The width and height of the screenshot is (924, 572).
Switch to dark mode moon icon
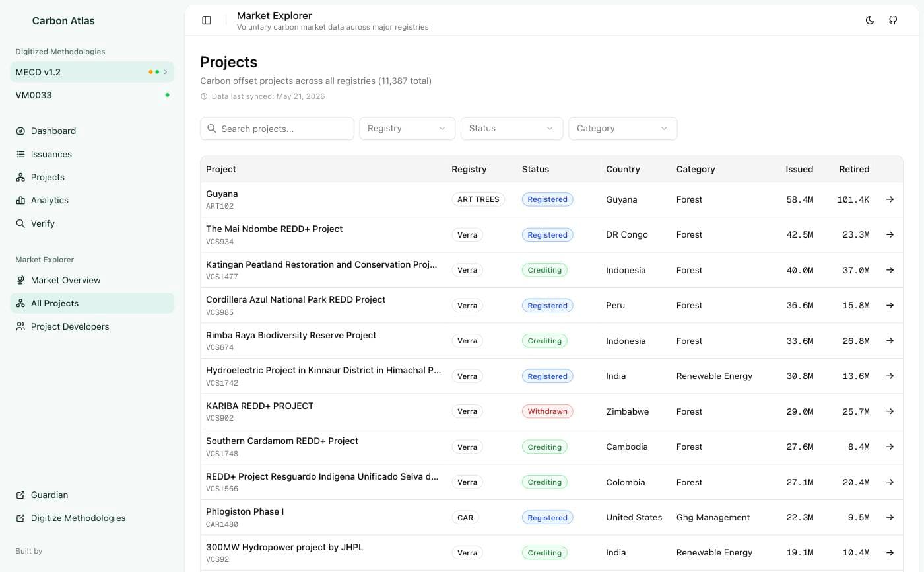(x=870, y=20)
